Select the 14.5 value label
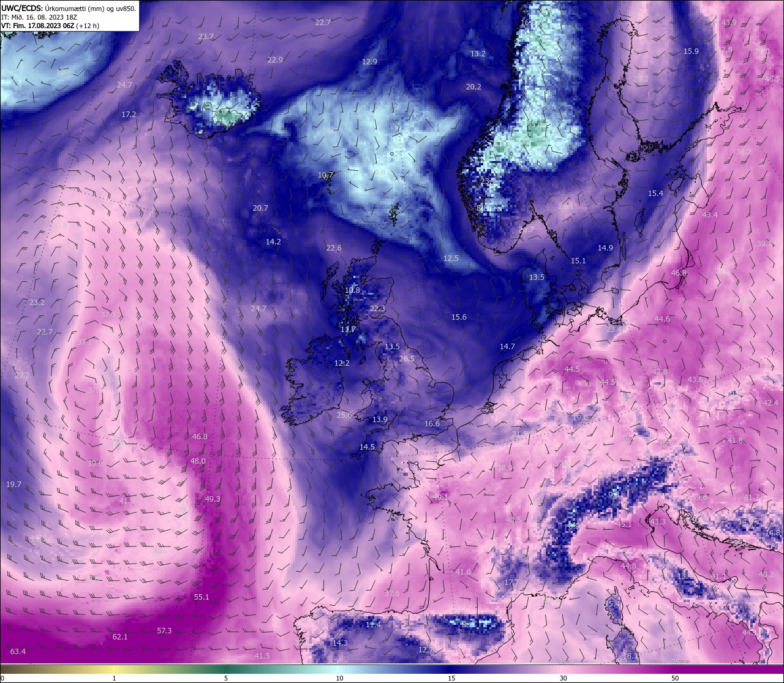The width and height of the screenshot is (784, 683). click(367, 447)
